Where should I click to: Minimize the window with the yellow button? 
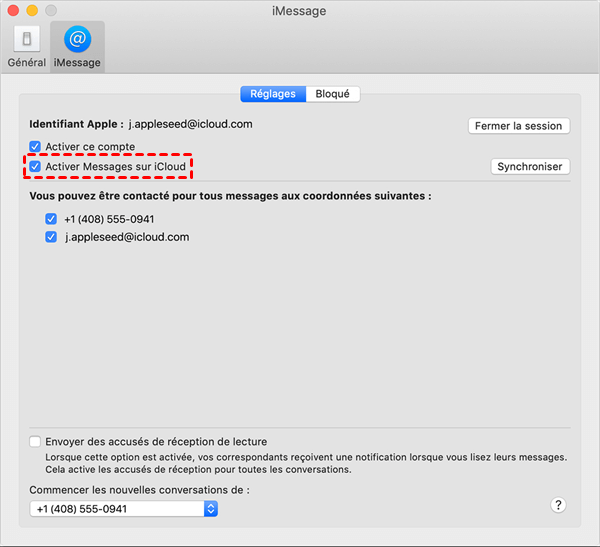(32, 10)
